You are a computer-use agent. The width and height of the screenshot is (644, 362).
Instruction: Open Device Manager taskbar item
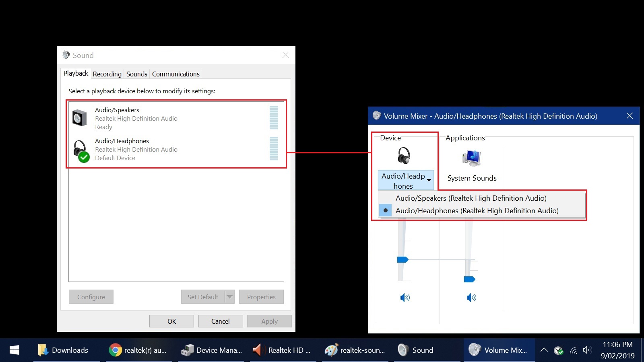211,350
